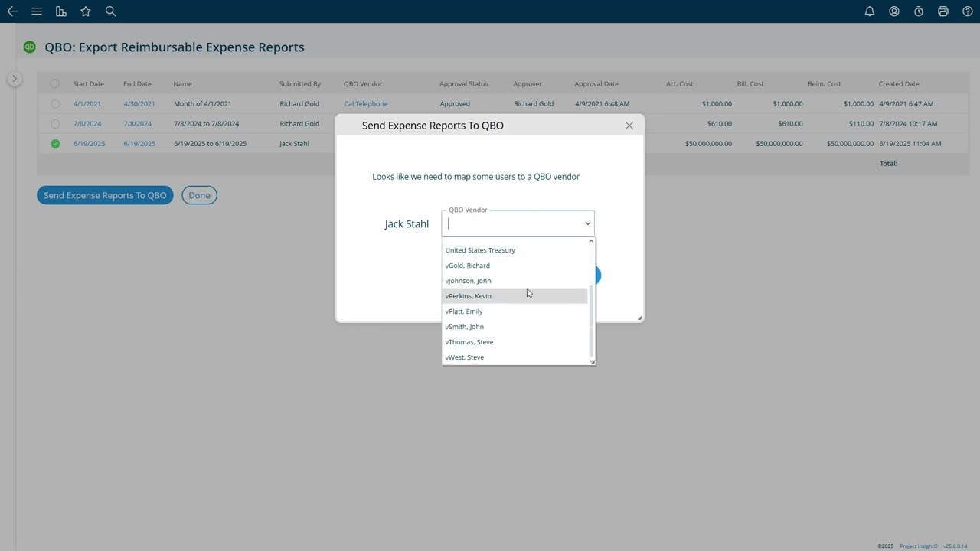Open the timer stopwatch icon

pos(919,11)
